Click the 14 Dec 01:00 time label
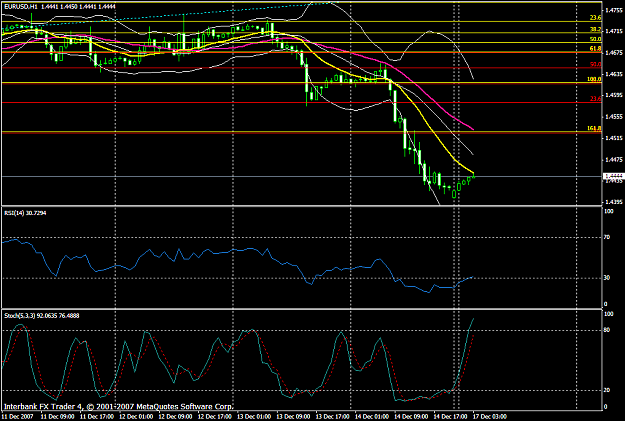Viewport: 625px width, 421px height. 370,416
